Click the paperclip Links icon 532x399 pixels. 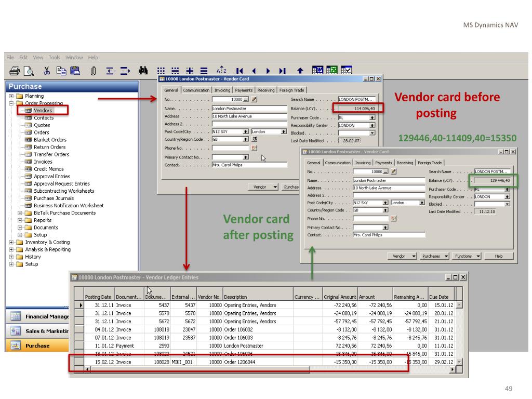[x=94, y=71]
